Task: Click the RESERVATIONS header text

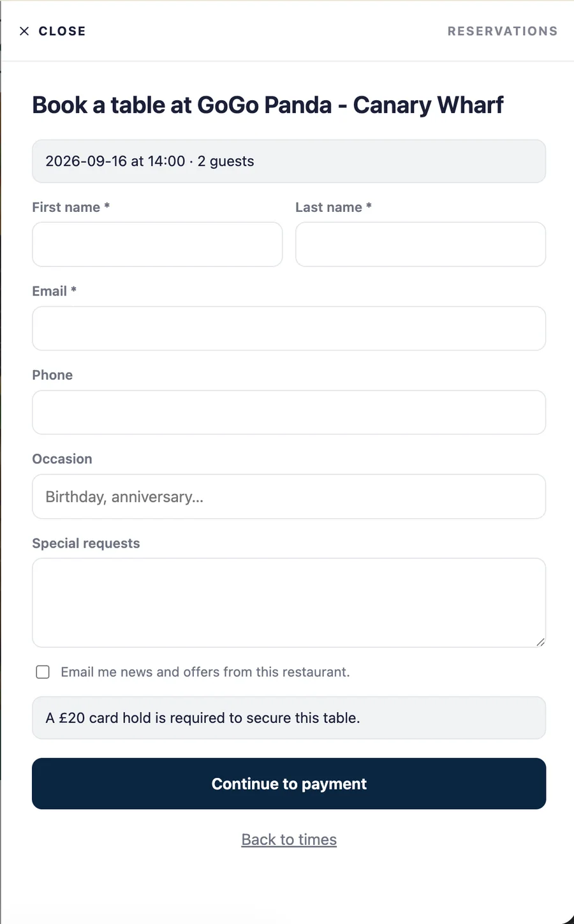Action: [503, 31]
